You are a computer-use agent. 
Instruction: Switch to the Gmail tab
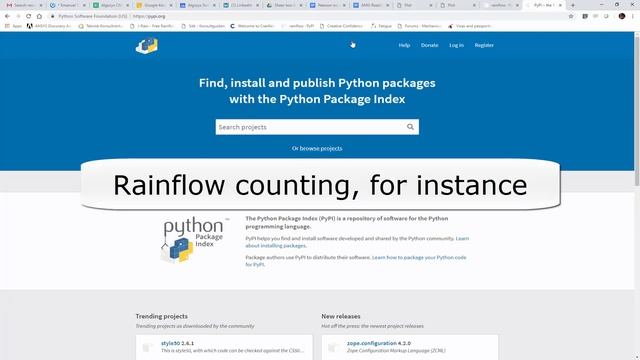(x=24, y=5)
